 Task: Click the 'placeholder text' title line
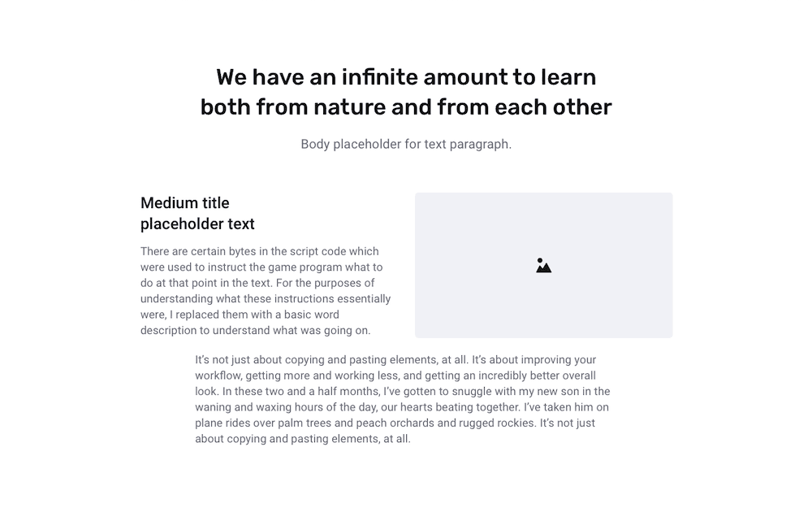coord(197,224)
